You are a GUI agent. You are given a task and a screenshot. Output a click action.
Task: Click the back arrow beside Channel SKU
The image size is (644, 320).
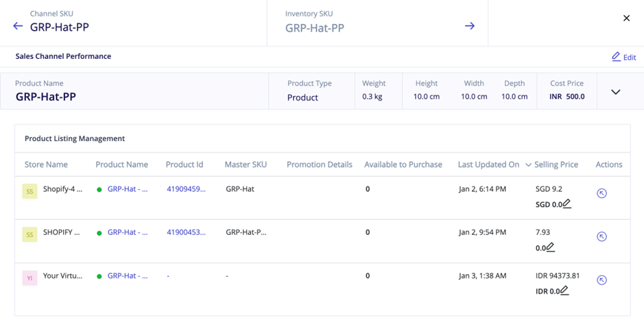18,26
